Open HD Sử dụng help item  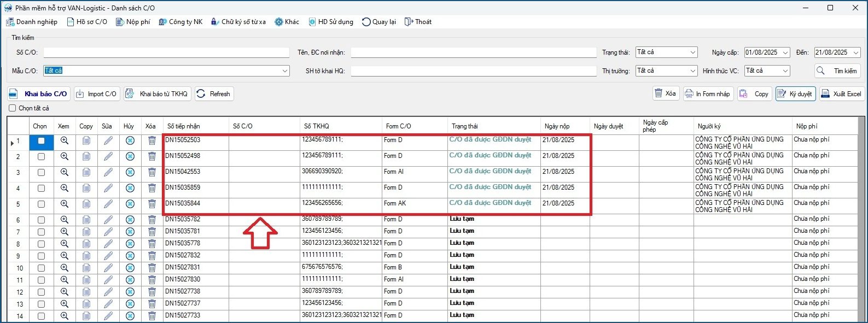[x=331, y=22]
